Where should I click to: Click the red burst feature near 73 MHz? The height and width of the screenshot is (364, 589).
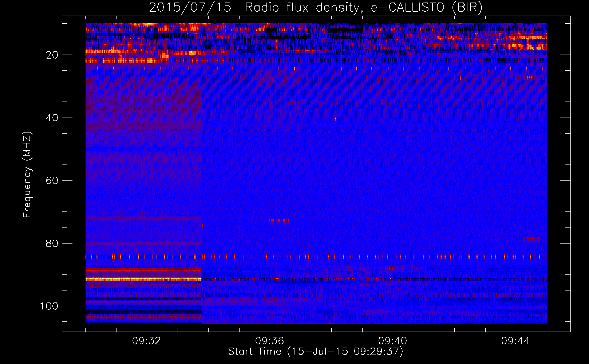[279, 221]
